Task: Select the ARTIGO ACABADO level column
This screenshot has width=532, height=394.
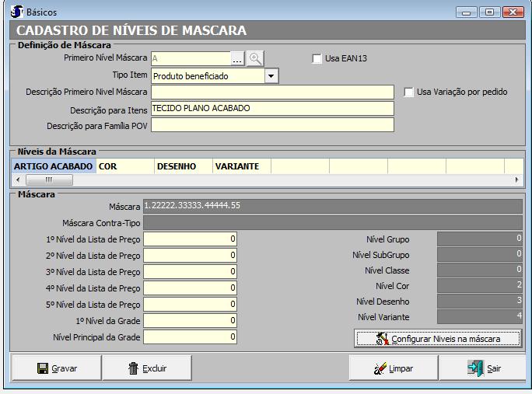Action: [54, 166]
